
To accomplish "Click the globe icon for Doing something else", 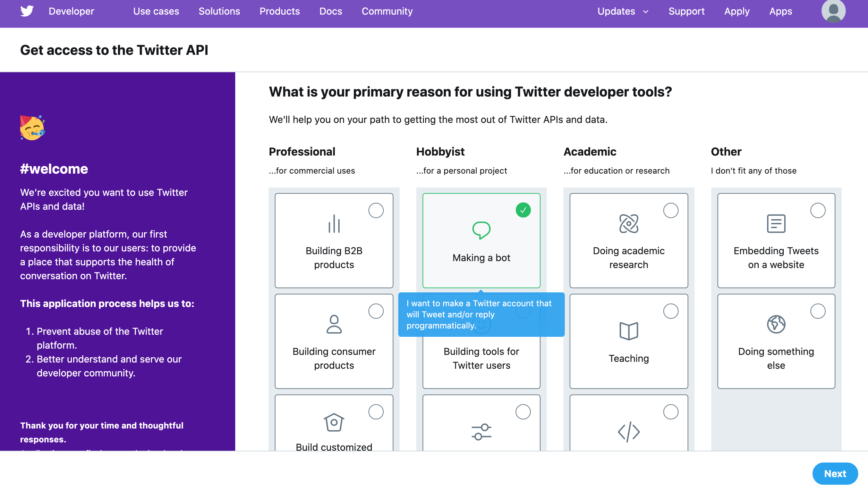I will [x=776, y=324].
